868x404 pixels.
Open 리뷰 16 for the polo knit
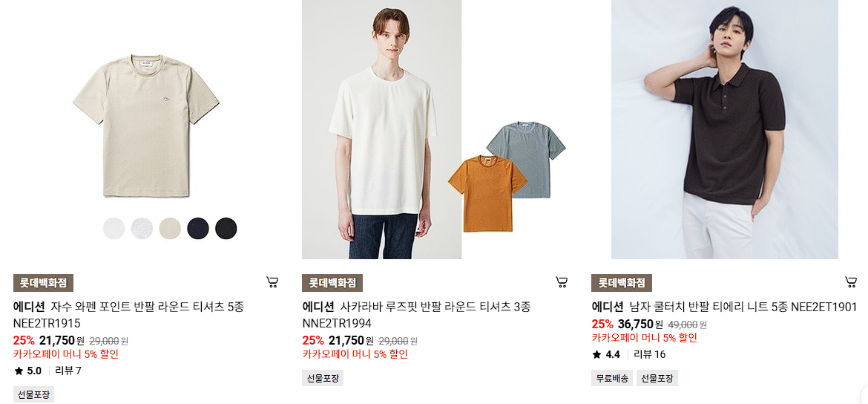point(649,354)
